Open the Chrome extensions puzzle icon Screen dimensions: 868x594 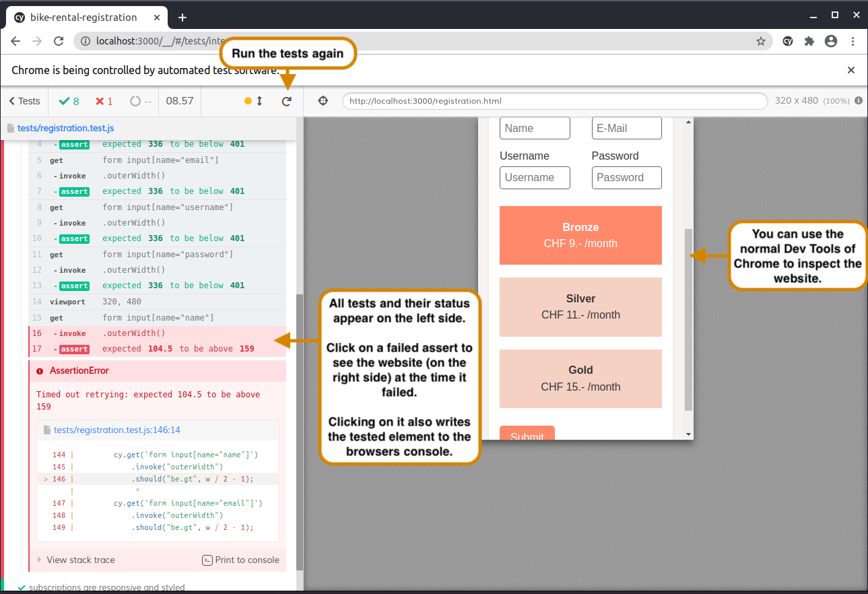click(x=809, y=41)
